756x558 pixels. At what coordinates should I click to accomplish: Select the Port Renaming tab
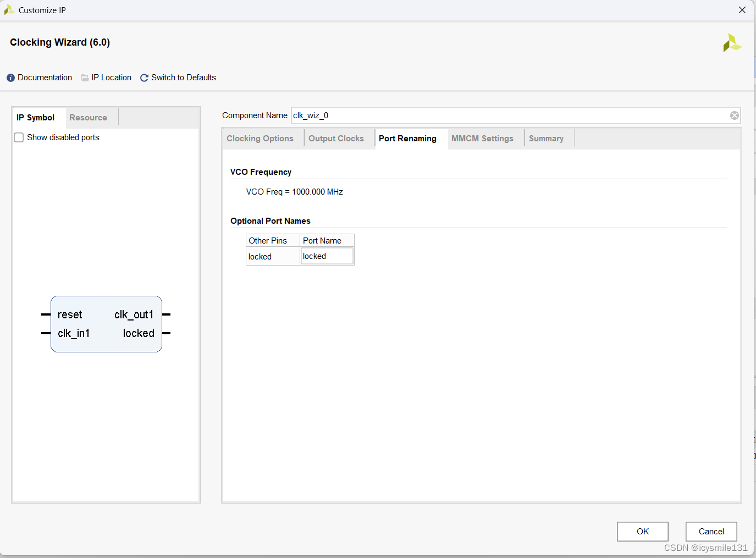coord(407,139)
